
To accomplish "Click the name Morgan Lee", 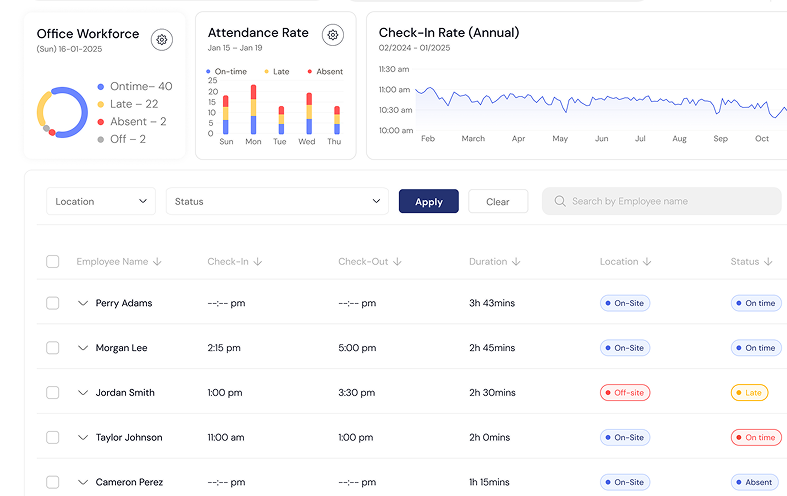I will (121, 348).
